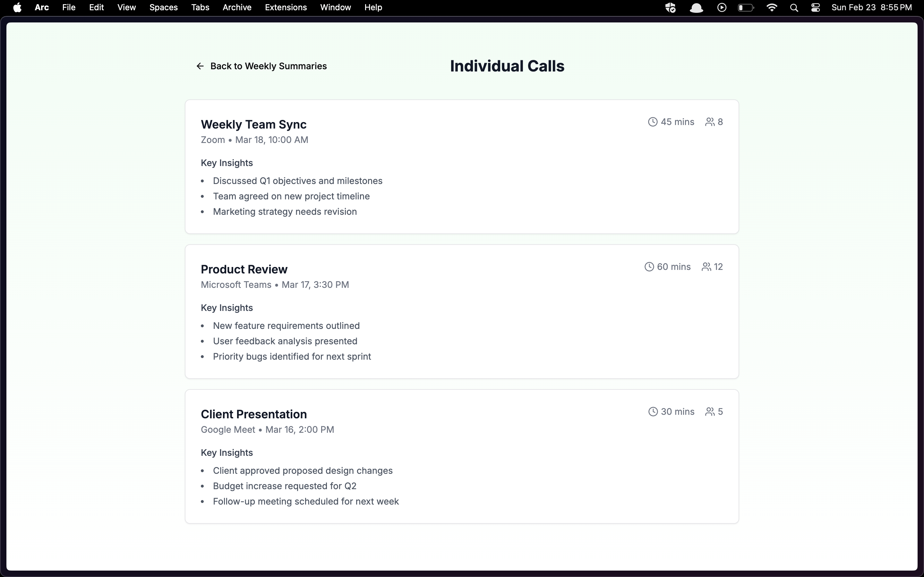The image size is (924, 577).
Task: Open the Archive menu
Action: click(237, 8)
